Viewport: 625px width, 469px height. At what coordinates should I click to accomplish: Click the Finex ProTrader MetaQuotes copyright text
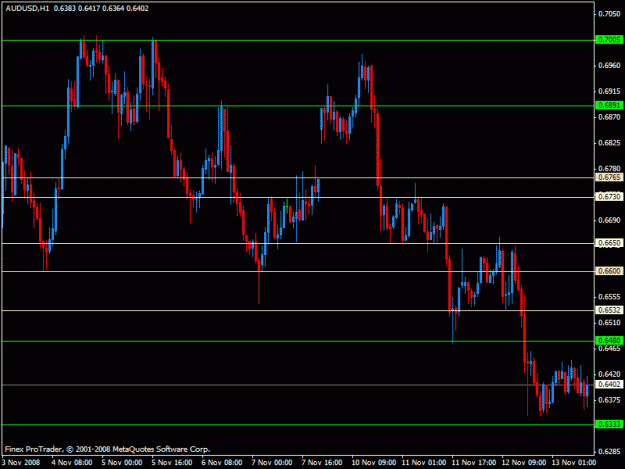108,449
